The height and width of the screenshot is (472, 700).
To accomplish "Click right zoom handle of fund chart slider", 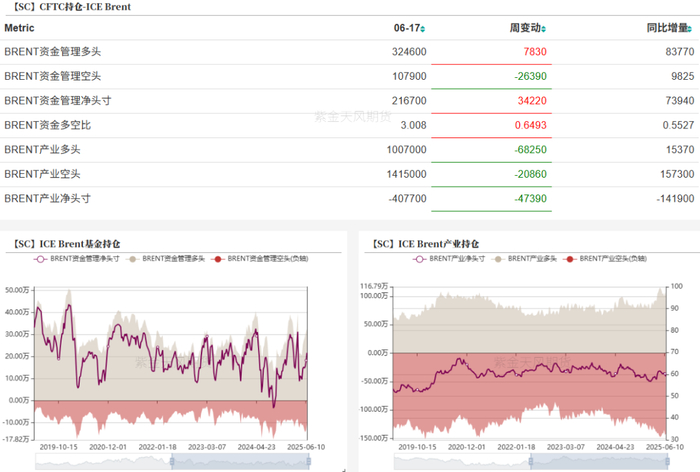I will click(308, 461).
